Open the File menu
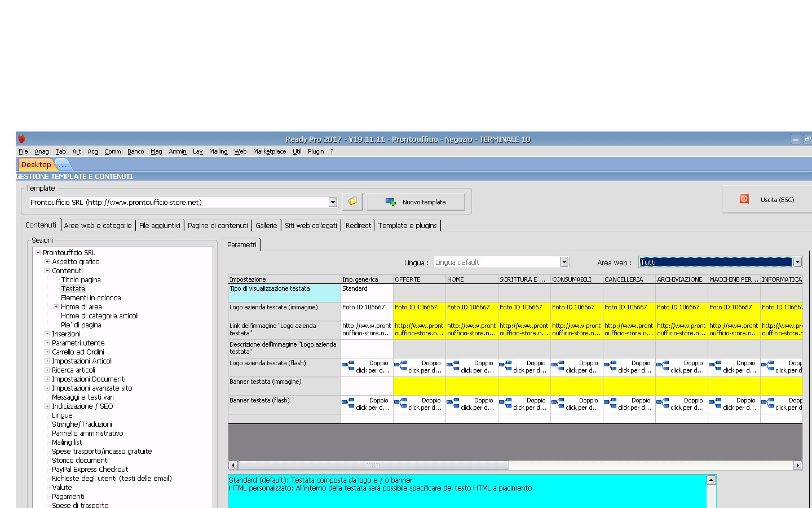 (23, 151)
